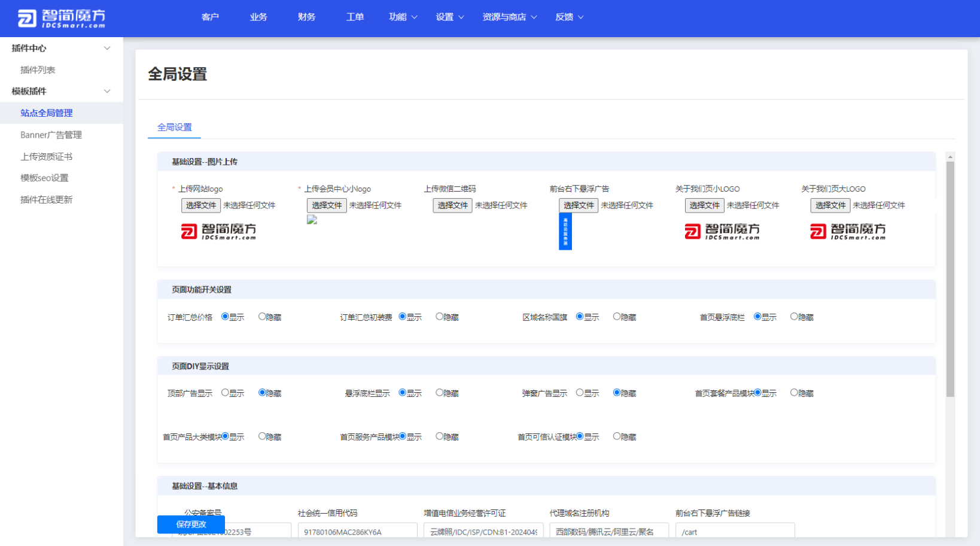Screen dimensions: 980x546
Task: Go to the 客户 menu
Action: pyautogui.click(x=210, y=17)
